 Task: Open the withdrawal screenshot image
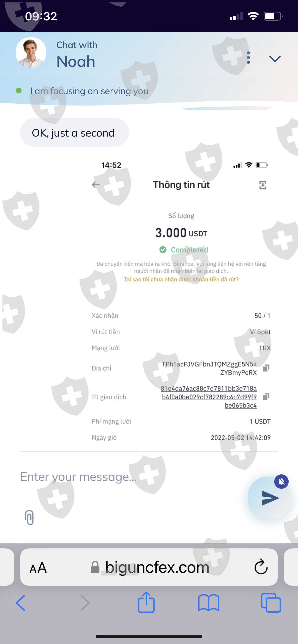coord(181,300)
